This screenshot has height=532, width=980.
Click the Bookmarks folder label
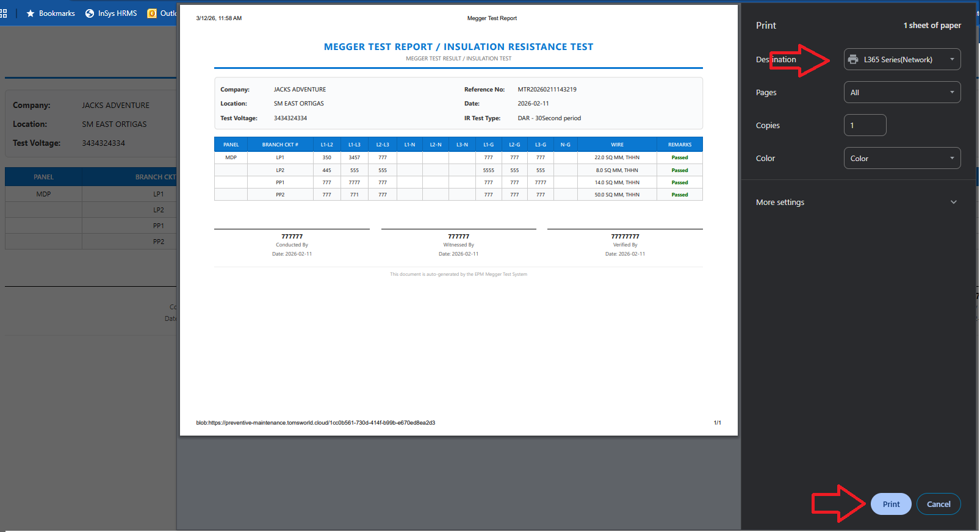pyautogui.click(x=57, y=13)
